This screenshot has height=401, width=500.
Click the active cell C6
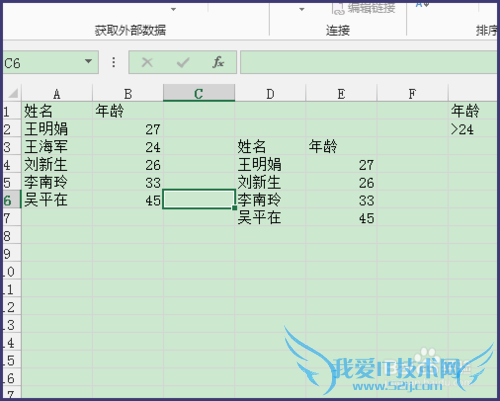[x=199, y=200]
